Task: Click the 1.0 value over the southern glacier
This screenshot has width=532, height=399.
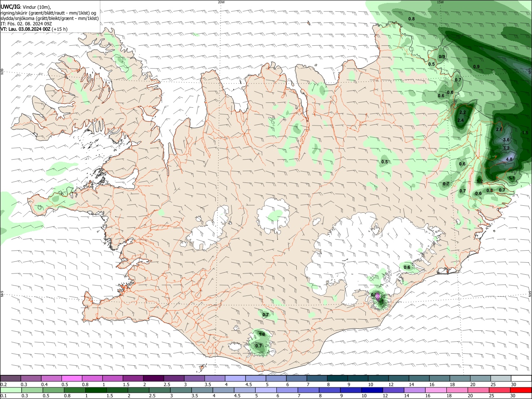Action: click(262, 335)
